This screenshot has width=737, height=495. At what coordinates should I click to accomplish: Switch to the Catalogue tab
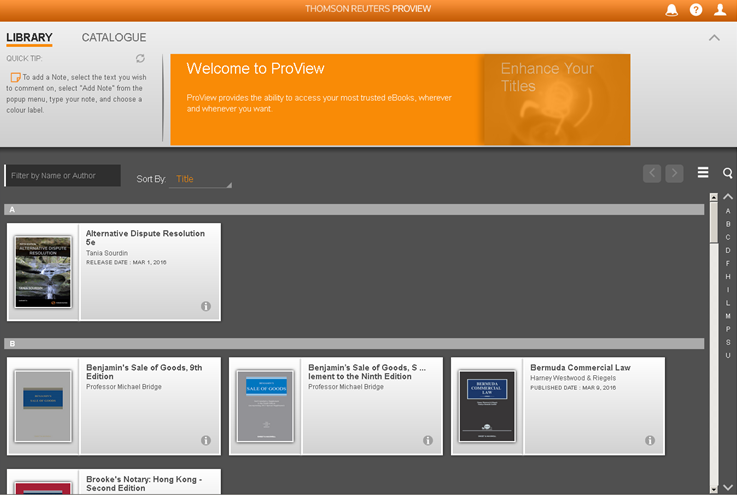(x=114, y=38)
